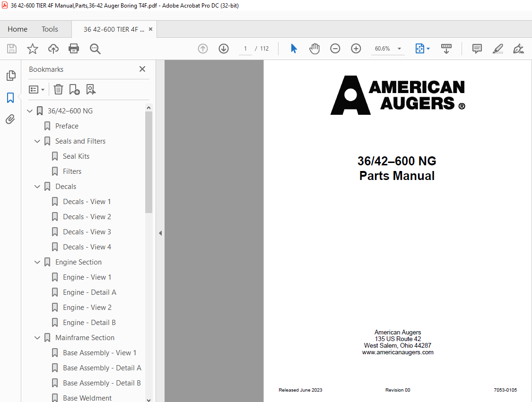The width and height of the screenshot is (532, 402).
Task: Select the Mainframe Section bookmark label
Action: click(85, 338)
